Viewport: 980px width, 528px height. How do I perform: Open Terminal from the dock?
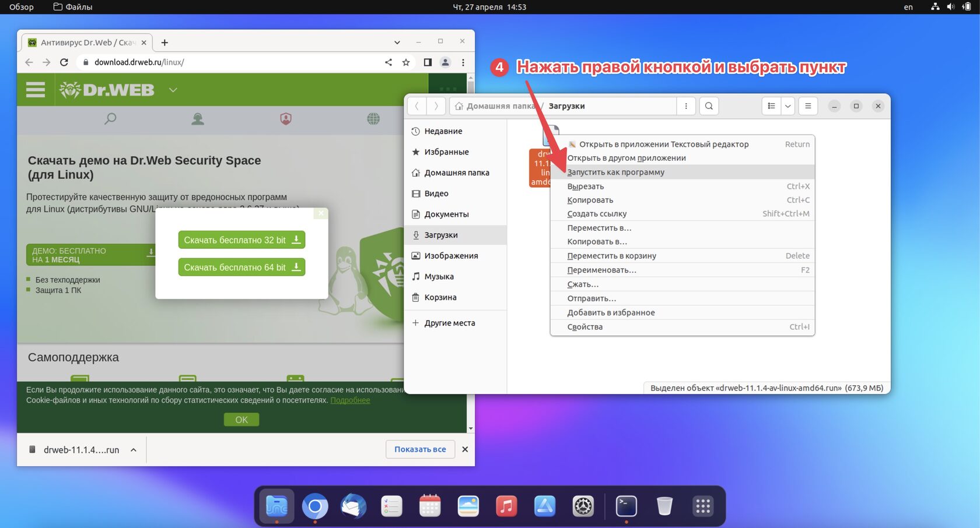(626, 506)
